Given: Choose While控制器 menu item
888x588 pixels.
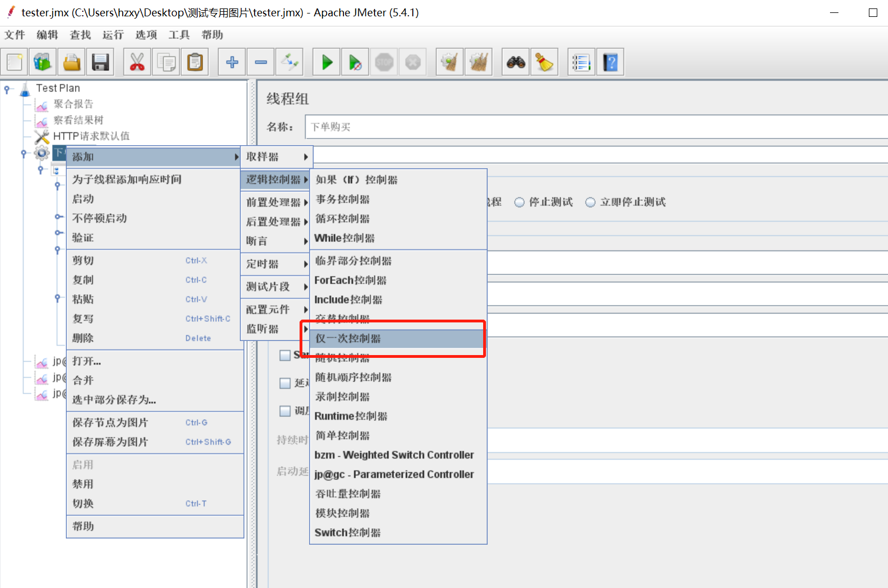Looking at the screenshot, I should (398, 238).
